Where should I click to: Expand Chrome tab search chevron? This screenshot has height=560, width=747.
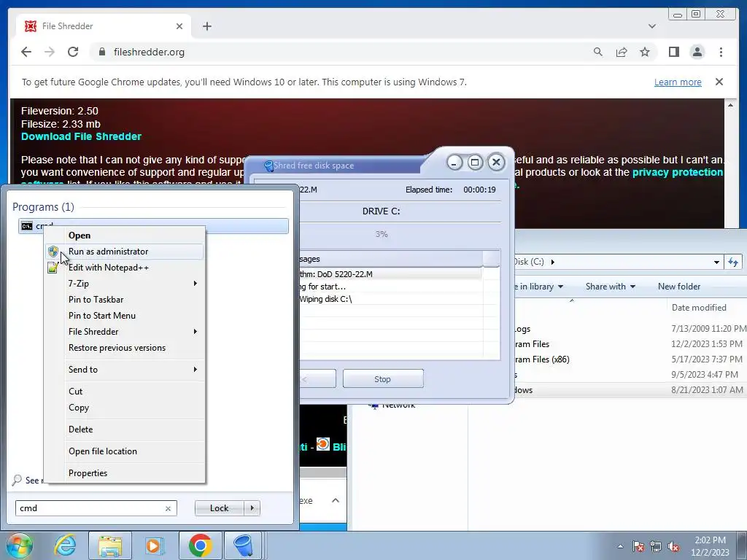pyautogui.click(x=652, y=26)
